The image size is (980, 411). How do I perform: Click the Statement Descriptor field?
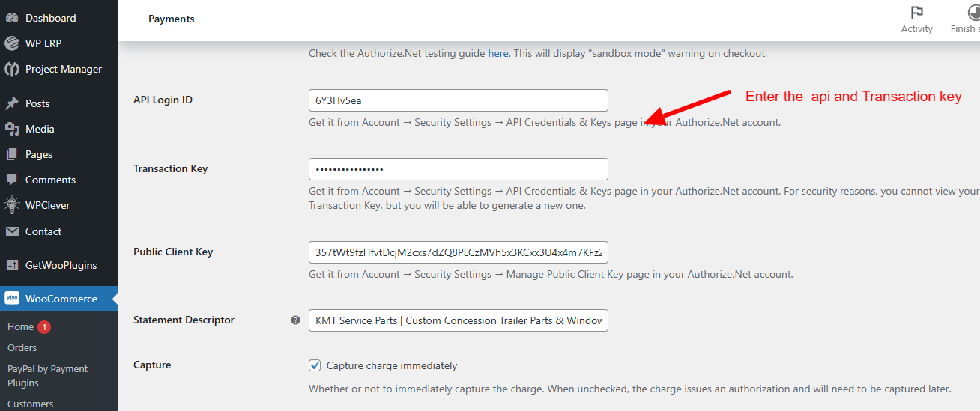(459, 320)
